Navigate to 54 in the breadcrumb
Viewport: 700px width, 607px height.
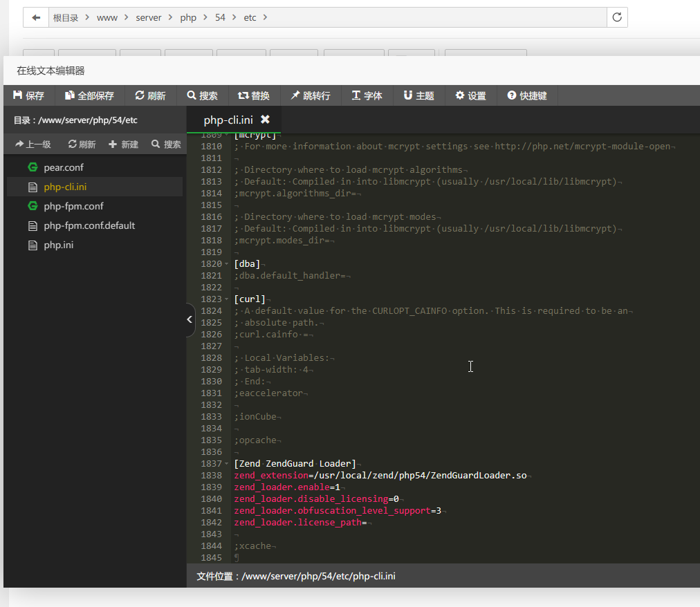[x=220, y=18]
